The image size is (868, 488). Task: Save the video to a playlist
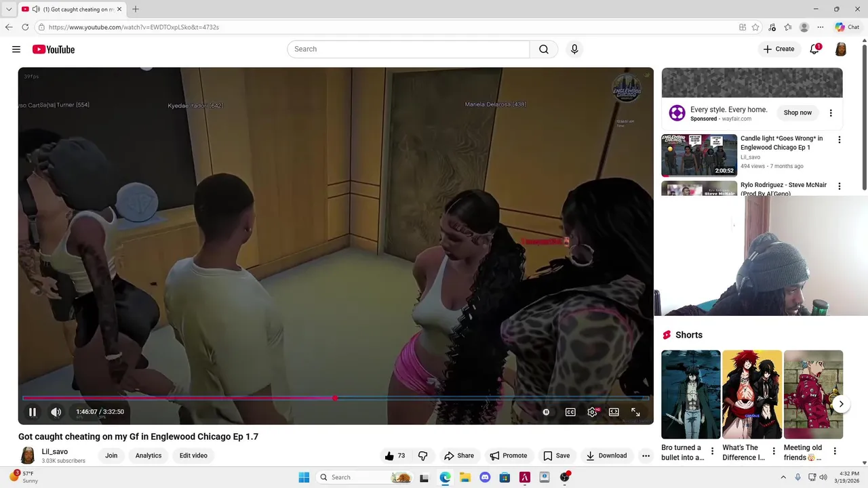pos(556,455)
